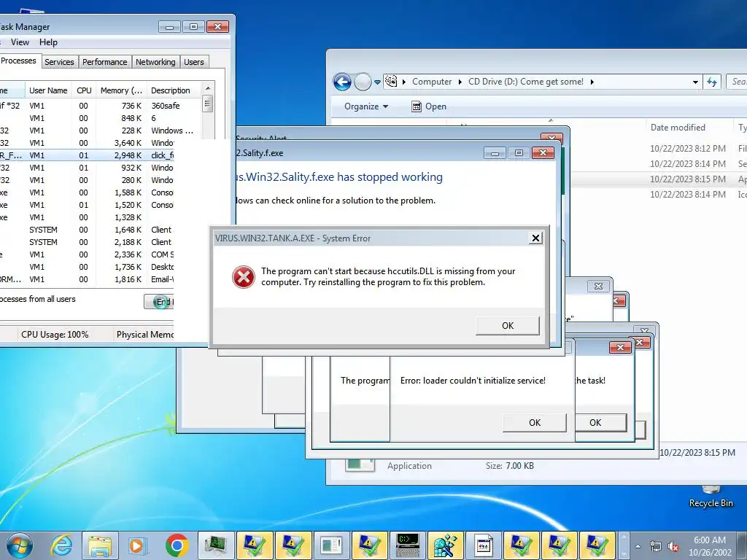Select the process row with 2,948 K memory
The image size is (747, 560).
87,155
